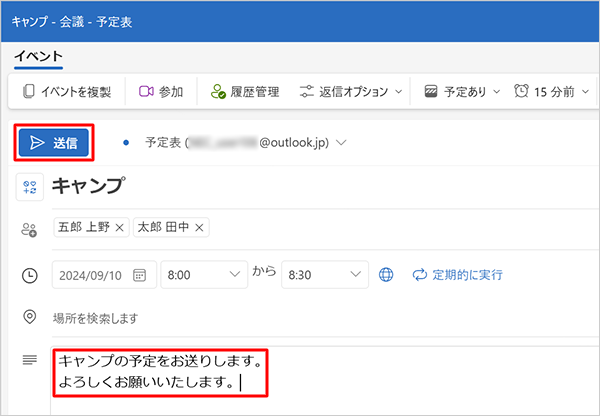Image resolution: width=600 pixels, height=416 pixels.
Task: Remove attendee 五郎 上野
Action: [119, 228]
